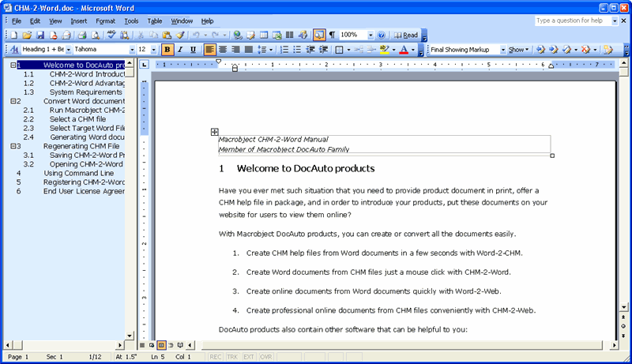632x364 pixels.
Task: Go to next tracked change
Action: pyautogui.click(x=554, y=50)
